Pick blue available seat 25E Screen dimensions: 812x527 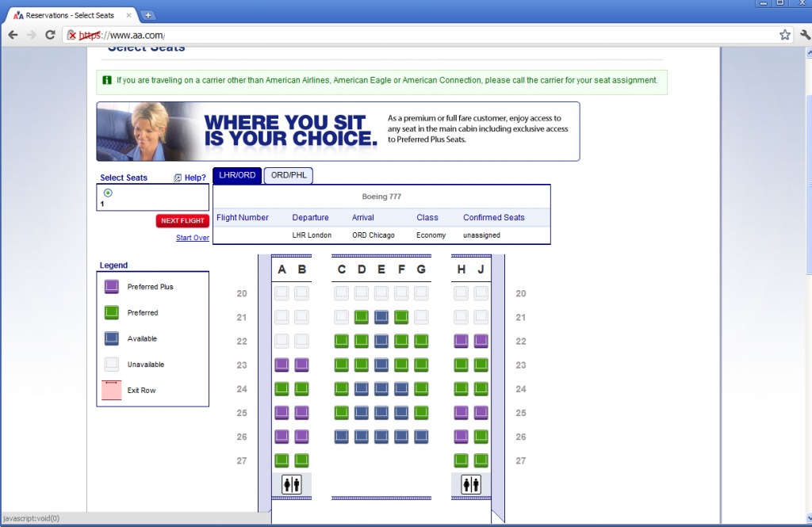tap(381, 412)
